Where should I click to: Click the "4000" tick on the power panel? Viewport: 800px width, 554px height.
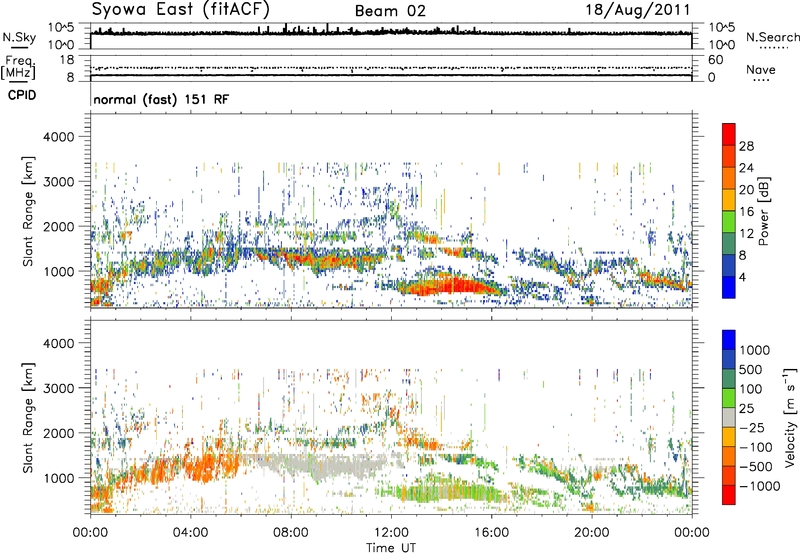tap(58, 137)
